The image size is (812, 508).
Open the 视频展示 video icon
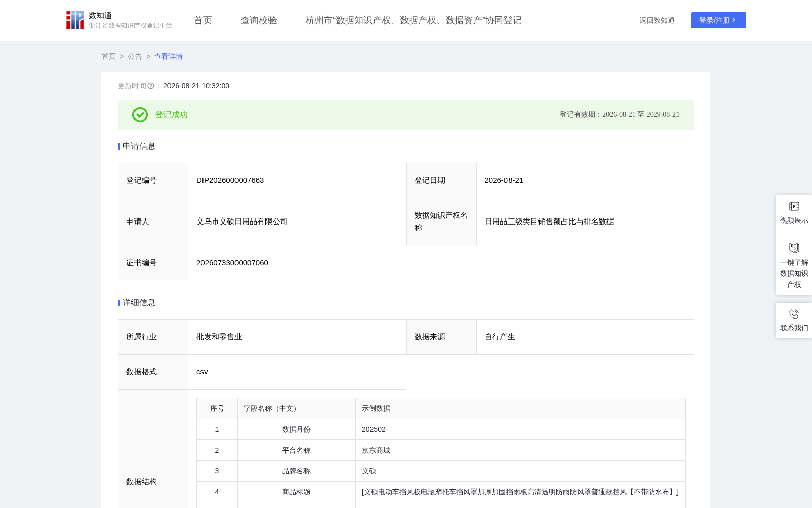(794, 206)
